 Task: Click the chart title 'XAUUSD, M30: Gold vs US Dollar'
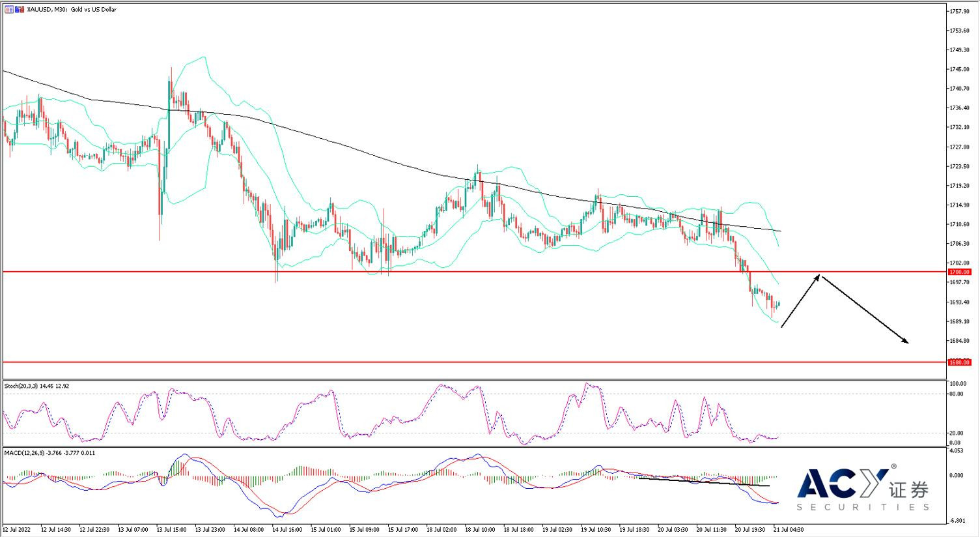coord(72,10)
